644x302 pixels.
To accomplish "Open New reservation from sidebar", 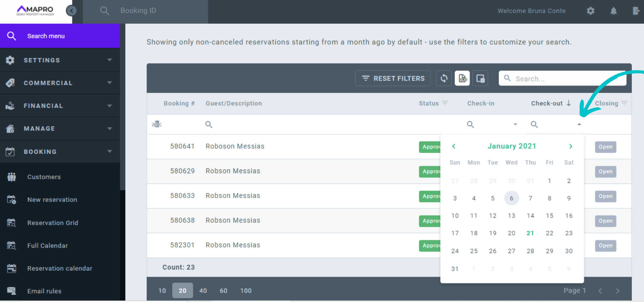I will pyautogui.click(x=52, y=200).
